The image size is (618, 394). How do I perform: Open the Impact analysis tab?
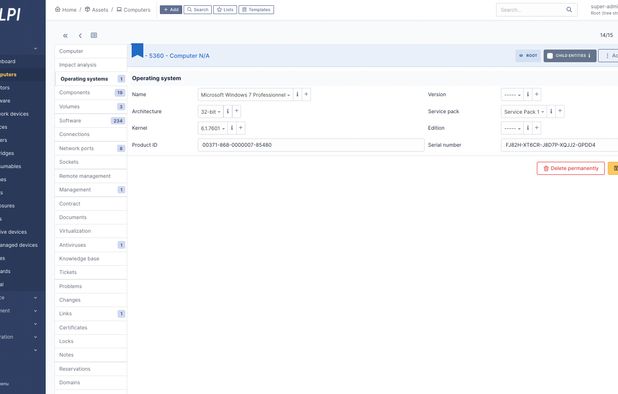(x=91, y=65)
